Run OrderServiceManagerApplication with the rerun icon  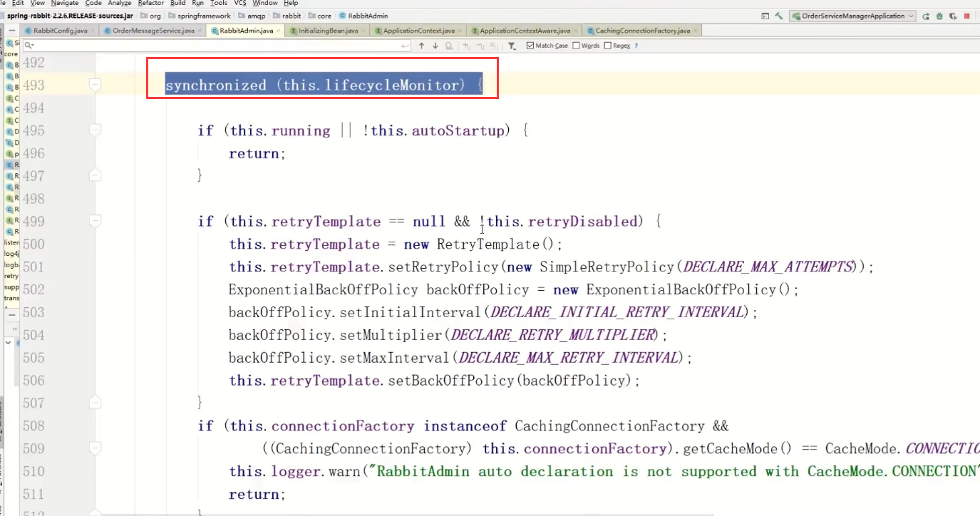[926, 16]
